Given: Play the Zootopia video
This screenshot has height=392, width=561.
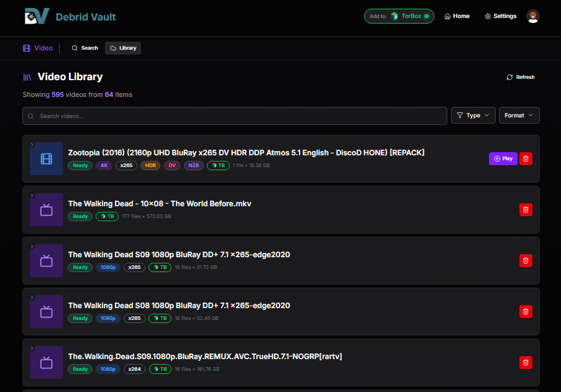Looking at the screenshot, I should [503, 159].
